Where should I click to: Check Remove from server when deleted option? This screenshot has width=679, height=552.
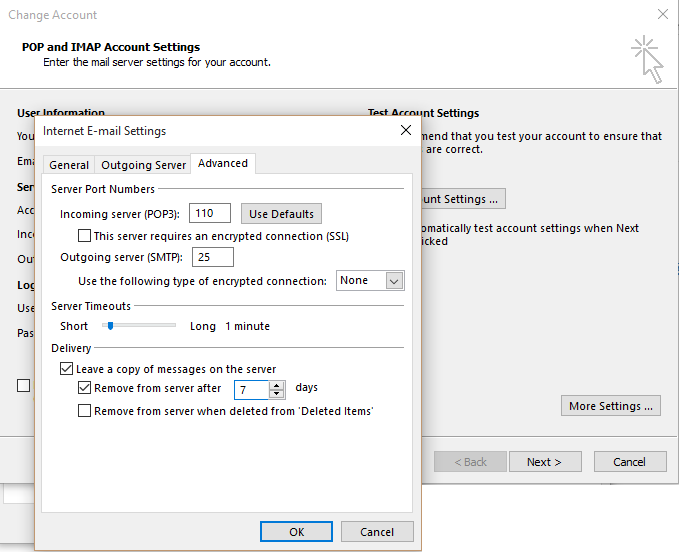click(x=85, y=411)
